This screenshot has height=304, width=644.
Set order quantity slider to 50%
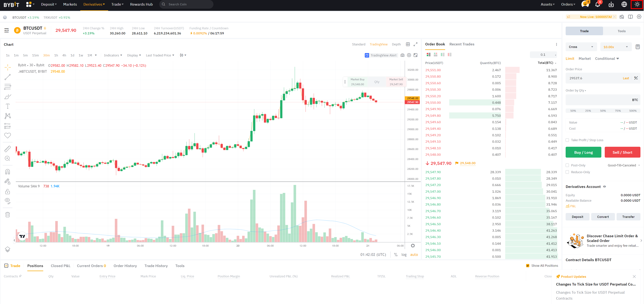603,111
